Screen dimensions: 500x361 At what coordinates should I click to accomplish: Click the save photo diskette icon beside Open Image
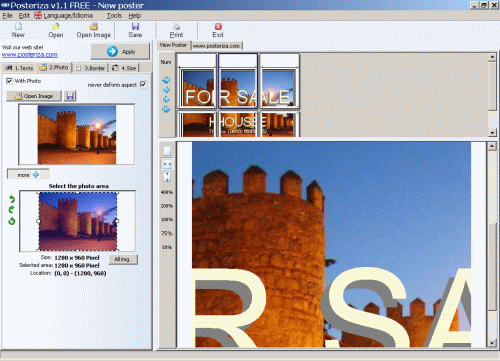pyautogui.click(x=70, y=96)
